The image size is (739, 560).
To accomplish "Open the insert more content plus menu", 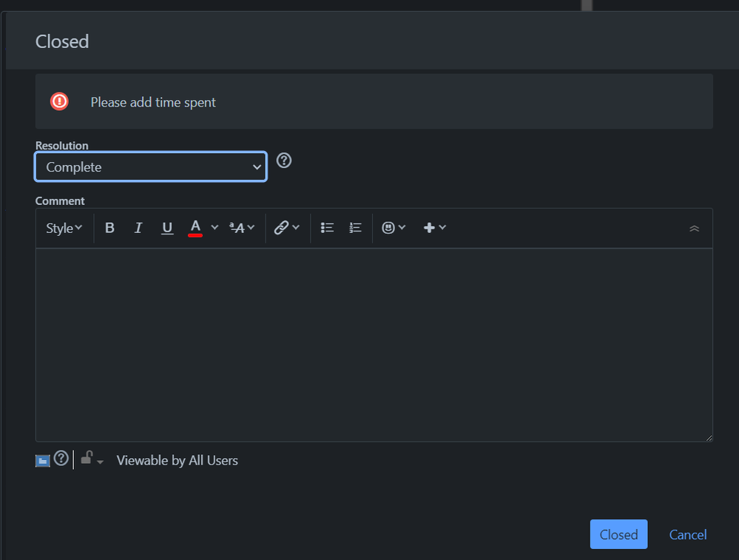I will tap(431, 228).
